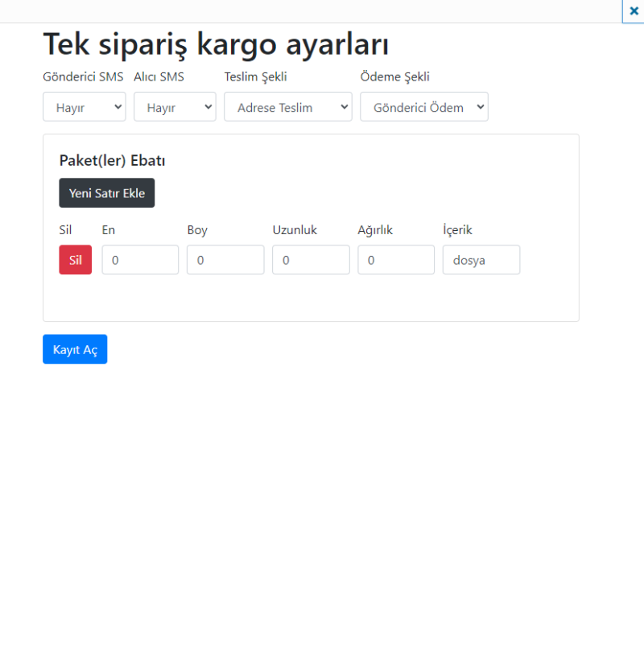Click the Paket(ler) Ebatı heading
This screenshot has height=647, width=644.
(x=112, y=160)
